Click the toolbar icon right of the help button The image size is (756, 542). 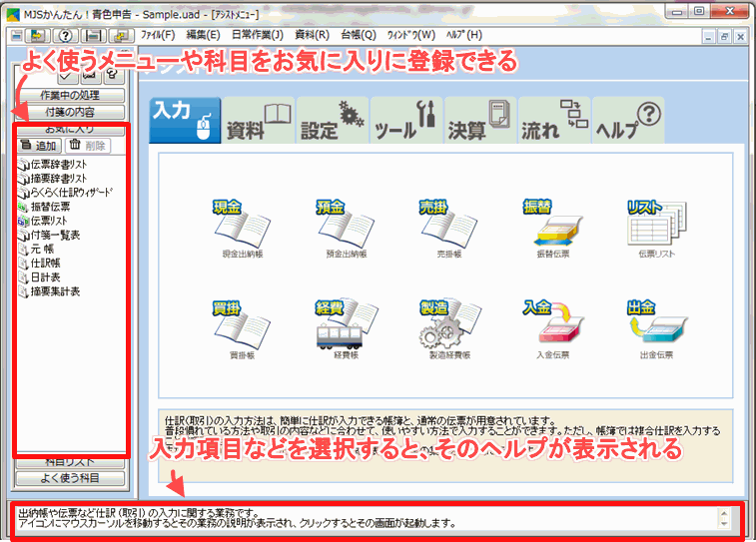pos(94,35)
